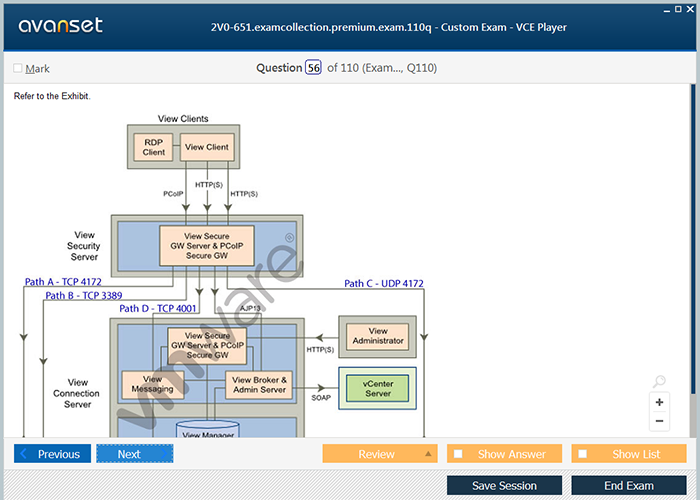Go to the Next question
700x500 pixels.
(x=134, y=454)
